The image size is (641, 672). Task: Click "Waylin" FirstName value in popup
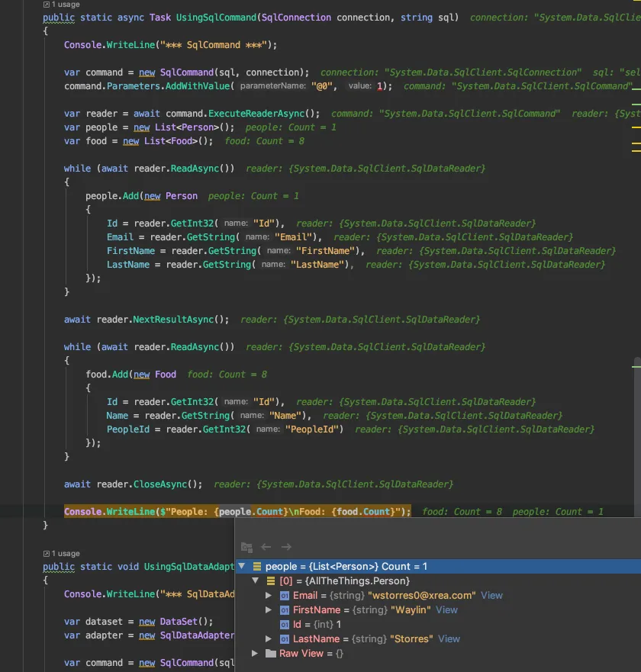[411, 610]
